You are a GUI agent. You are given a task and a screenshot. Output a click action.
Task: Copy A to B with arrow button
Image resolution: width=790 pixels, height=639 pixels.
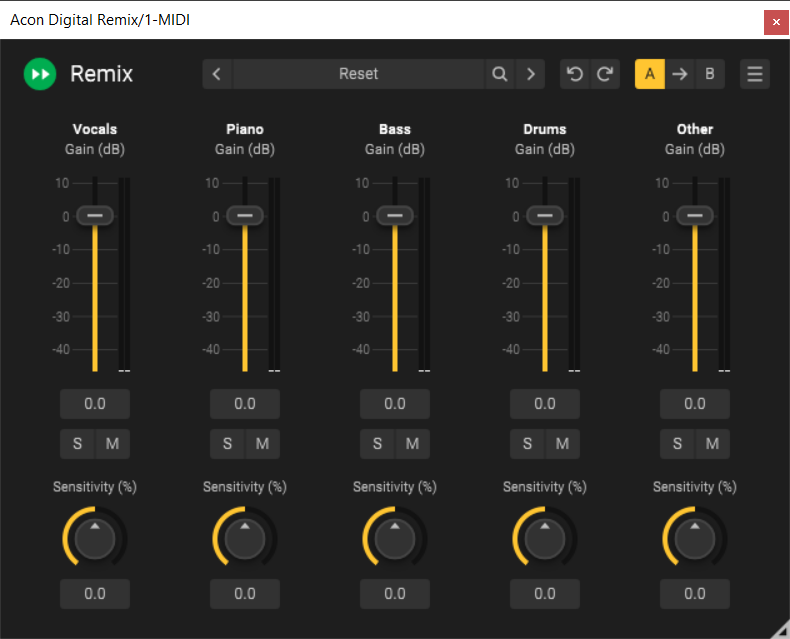680,74
